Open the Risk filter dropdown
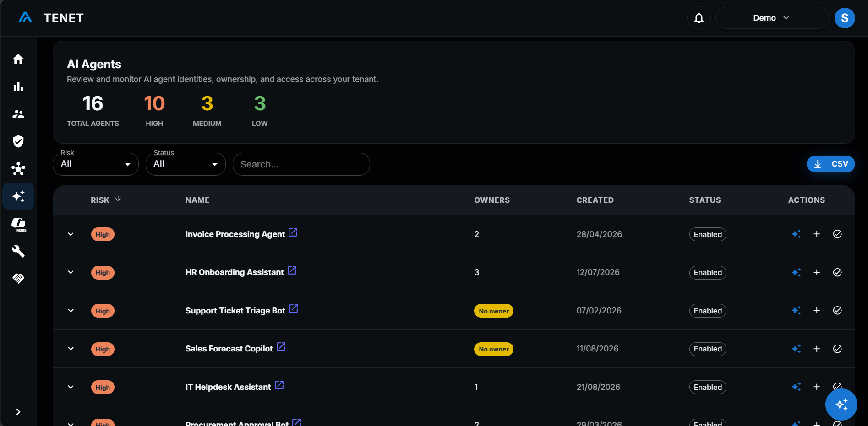The image size is (868, 426). pyautogui.click(x=96, y=164)
